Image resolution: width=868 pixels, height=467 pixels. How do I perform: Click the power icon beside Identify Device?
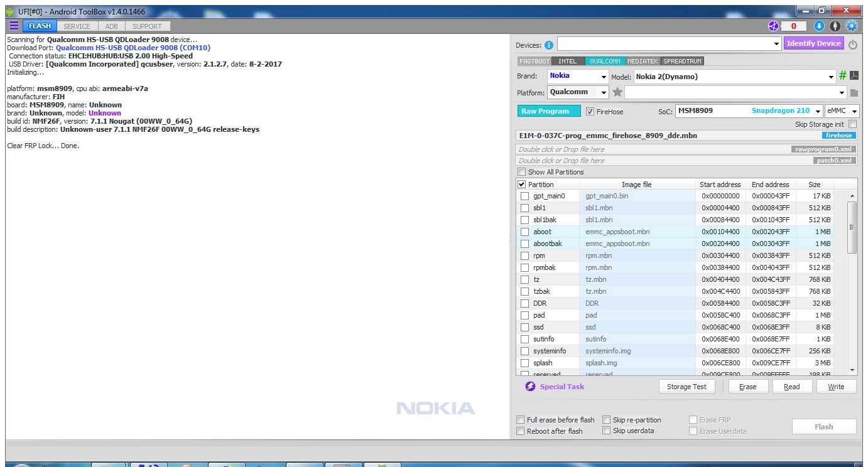853,45
